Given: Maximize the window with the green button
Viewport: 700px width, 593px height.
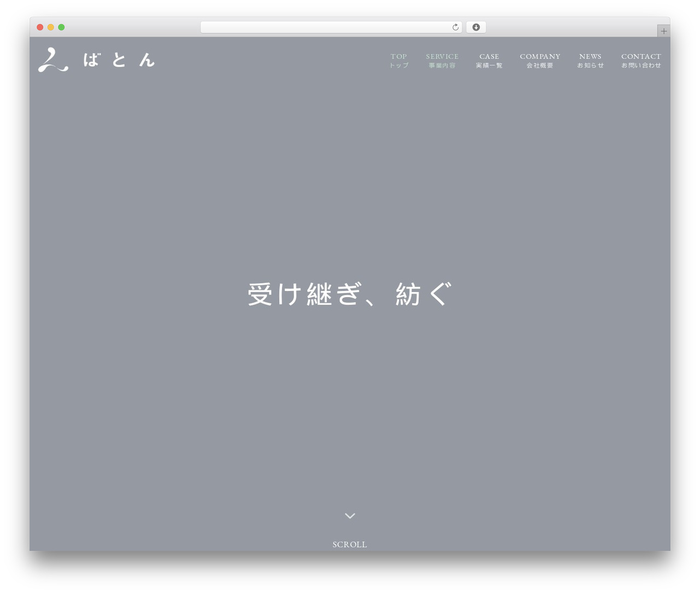Looking at the screenshot, I should [61, 27].
